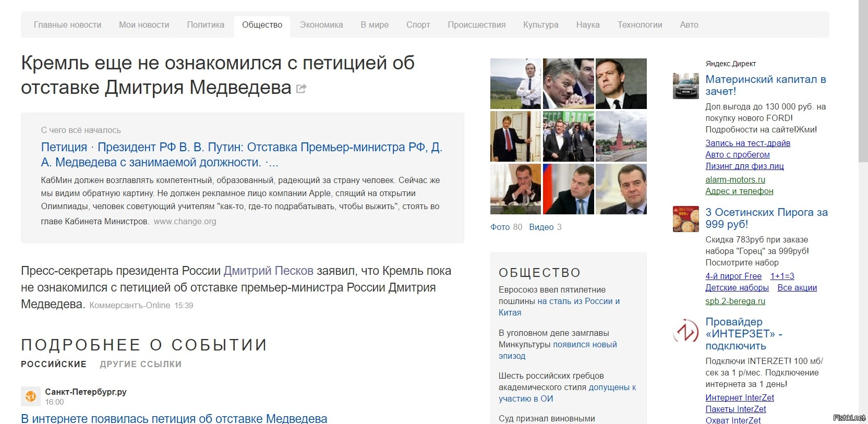
Task: Open Medvedev dark background portrait thumbnail
Action: 621,83
